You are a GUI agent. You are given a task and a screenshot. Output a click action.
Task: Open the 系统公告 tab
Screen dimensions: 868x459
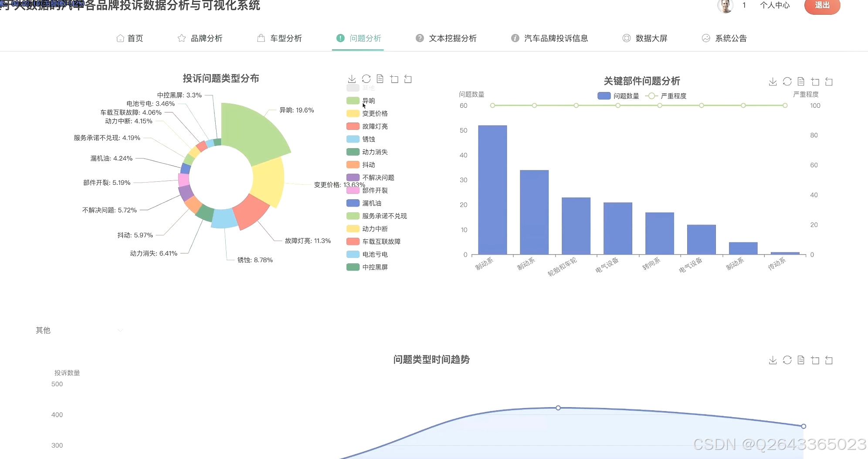tap(724, 38)
